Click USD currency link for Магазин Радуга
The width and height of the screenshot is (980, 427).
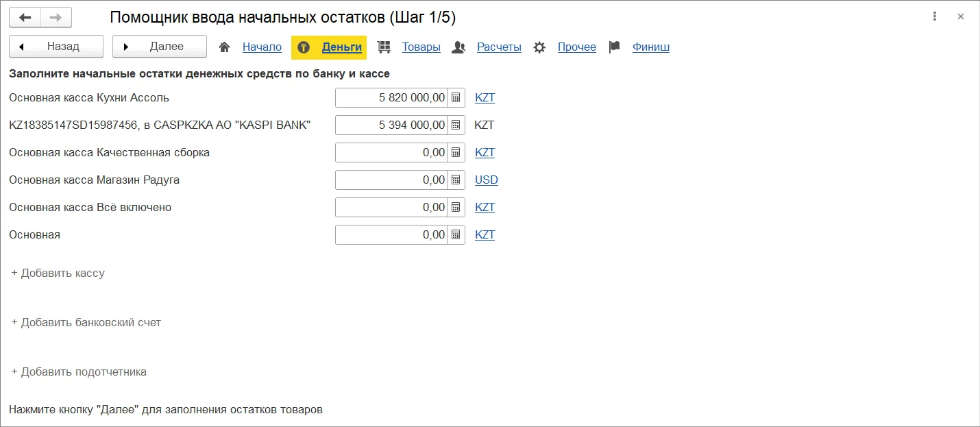click(x=487, y=180)
